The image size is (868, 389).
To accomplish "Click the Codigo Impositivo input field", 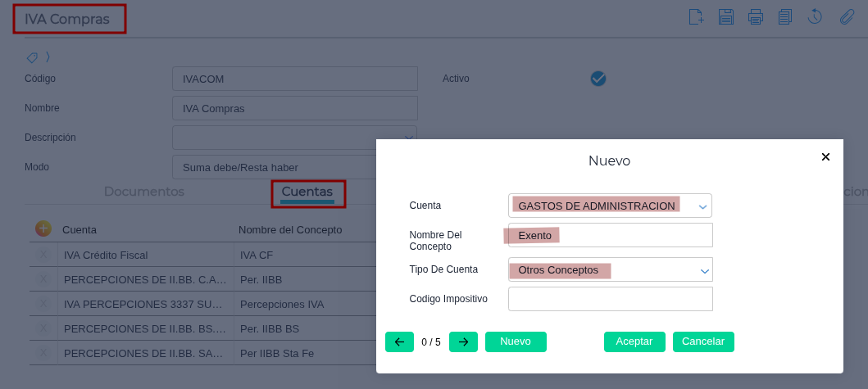I will coord(610,299).
